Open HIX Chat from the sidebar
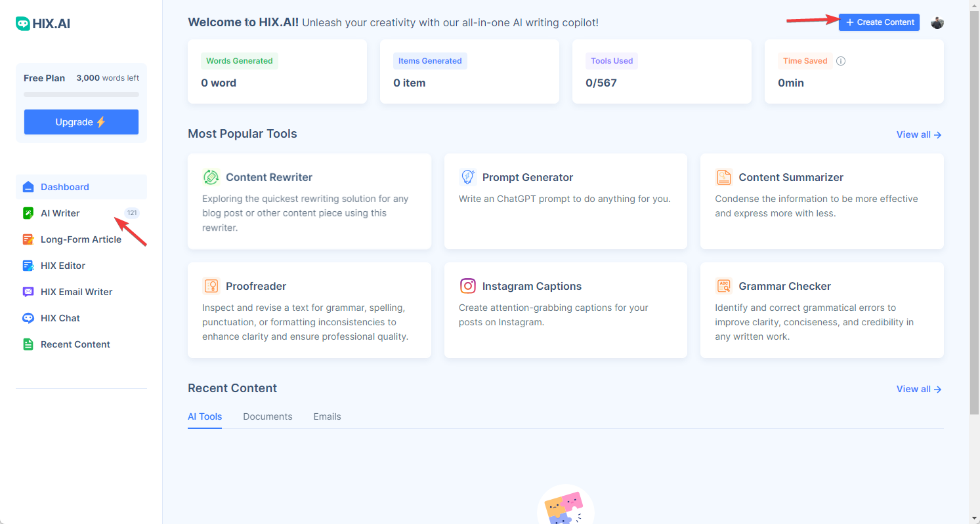Screen dimensions: 980x524 pyautogui.click(x=81, y=318)
